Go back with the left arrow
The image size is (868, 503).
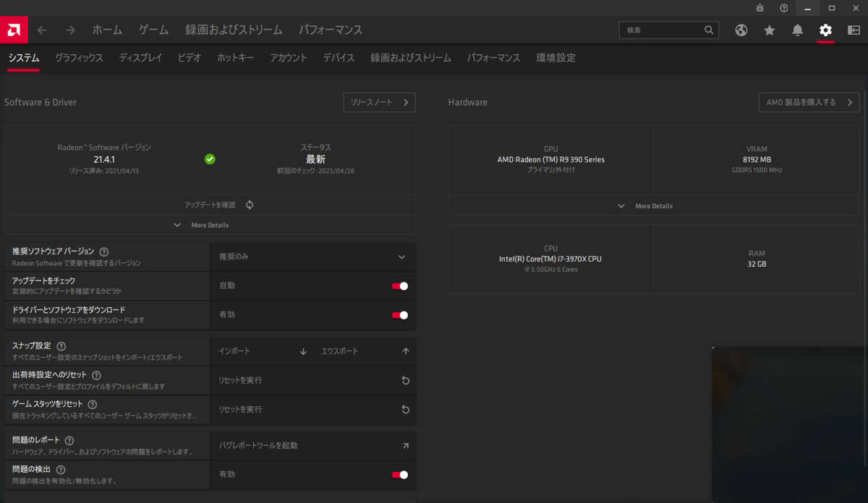[42, 30]
